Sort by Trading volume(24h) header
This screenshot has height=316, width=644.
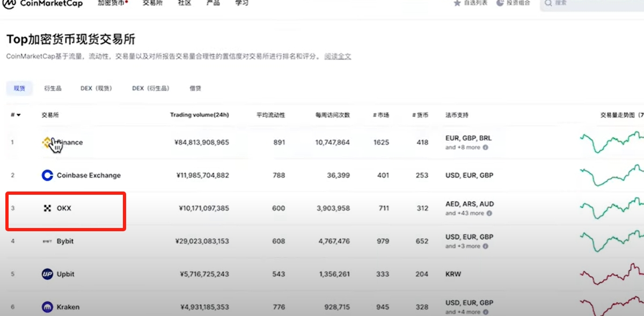tap(200, 115)
